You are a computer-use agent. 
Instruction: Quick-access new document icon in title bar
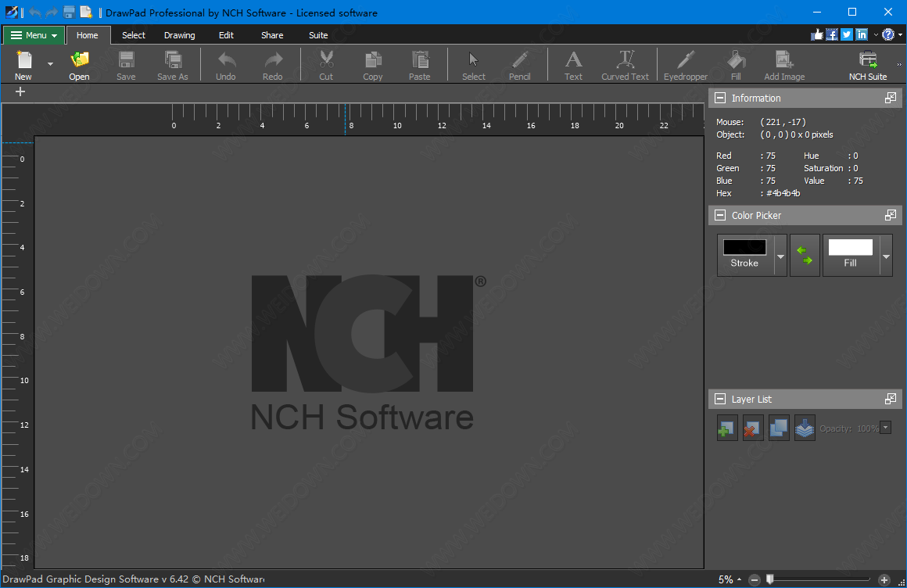tap(86, 13)
